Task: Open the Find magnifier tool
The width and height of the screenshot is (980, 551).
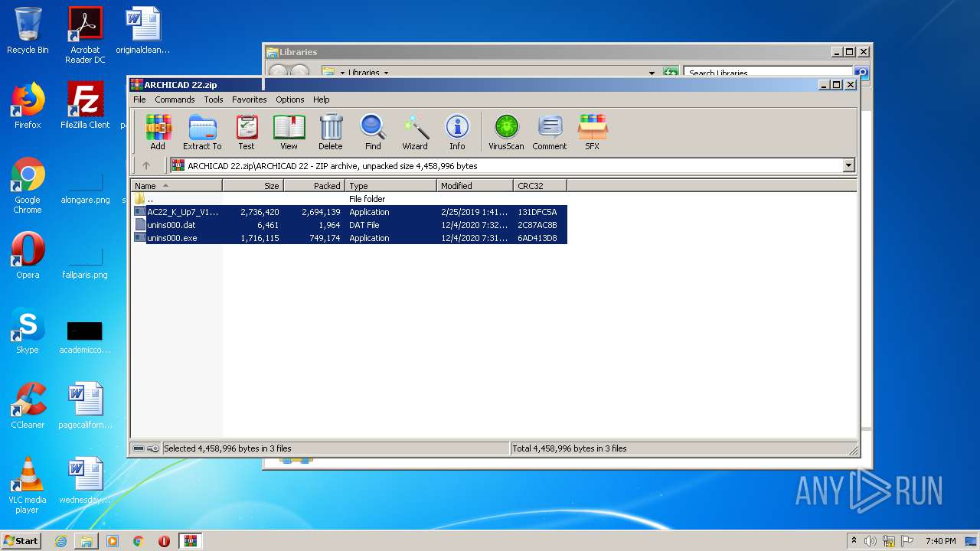Action: coord(373,132)
